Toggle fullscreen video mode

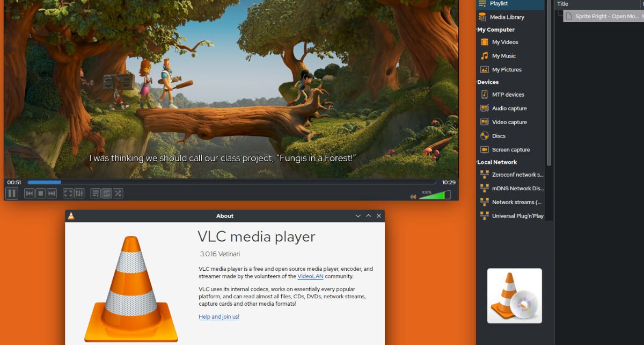[x=68, y=193]
